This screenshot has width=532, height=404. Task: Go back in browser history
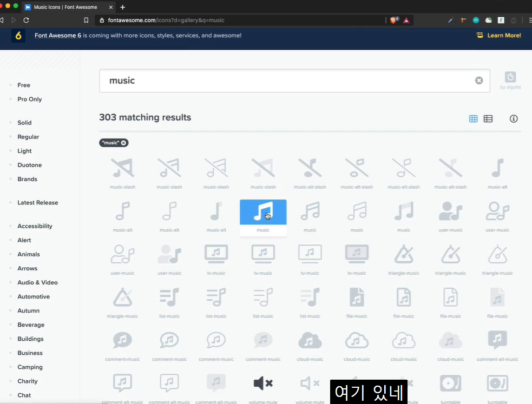coord(2,21)
